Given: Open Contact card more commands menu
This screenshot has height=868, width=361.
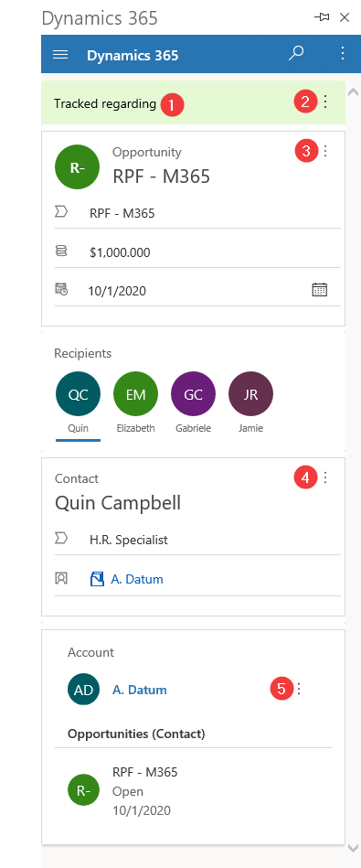Looking at the screenshot, I should pyautogui.click(x=325, y=477).
